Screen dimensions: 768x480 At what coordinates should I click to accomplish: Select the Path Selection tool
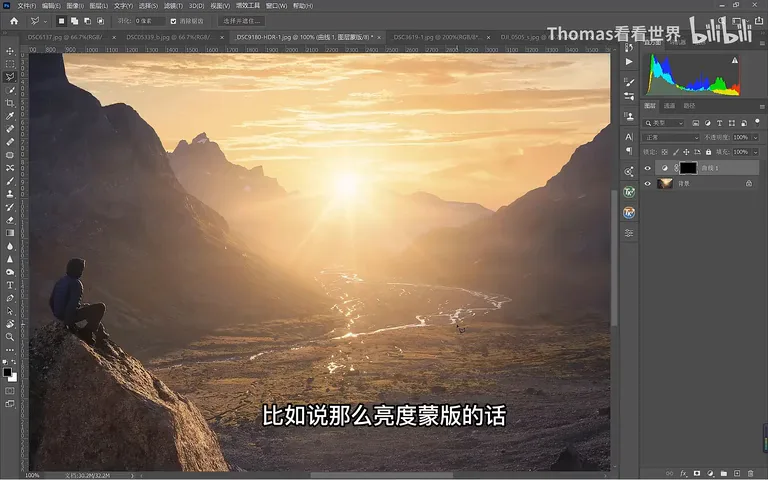click(x=10, y=311)
